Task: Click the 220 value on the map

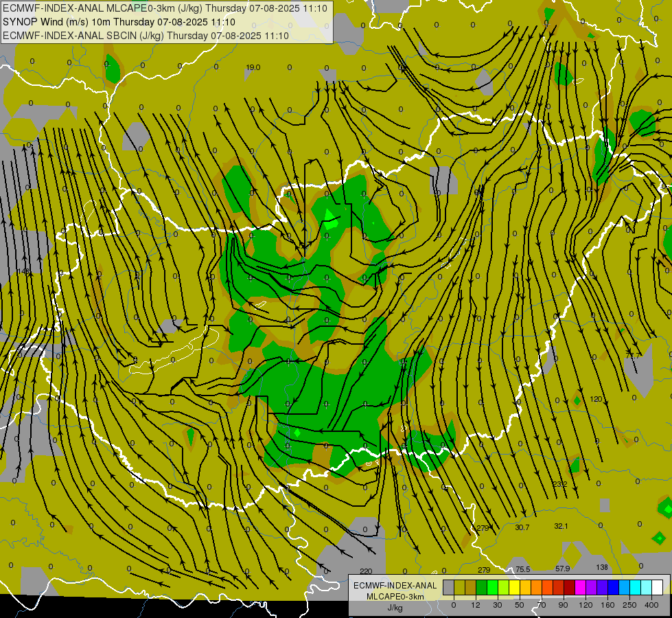Action: [x=366, y=571]
